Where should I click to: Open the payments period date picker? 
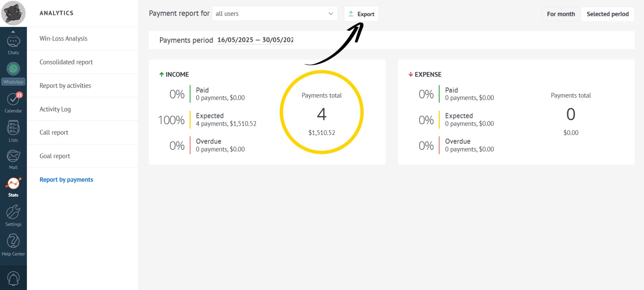pyautogui.click(x=255, y=40)
